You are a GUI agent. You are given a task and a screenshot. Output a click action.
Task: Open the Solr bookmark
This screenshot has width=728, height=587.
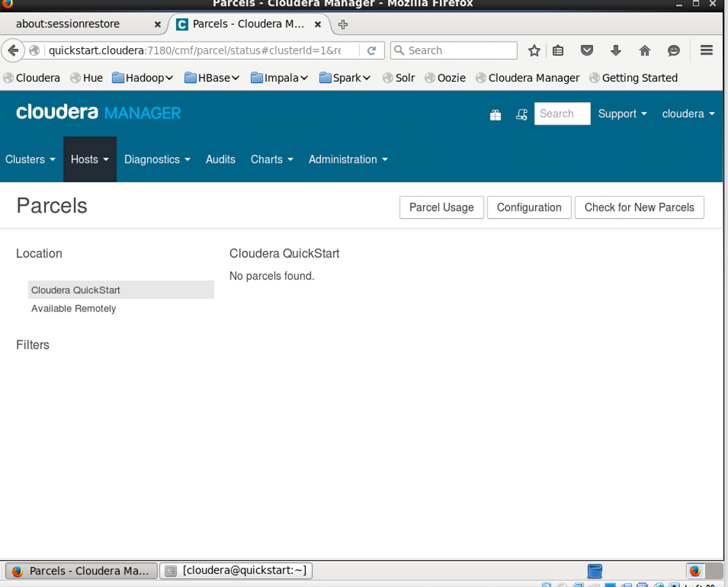click(399, 78)
